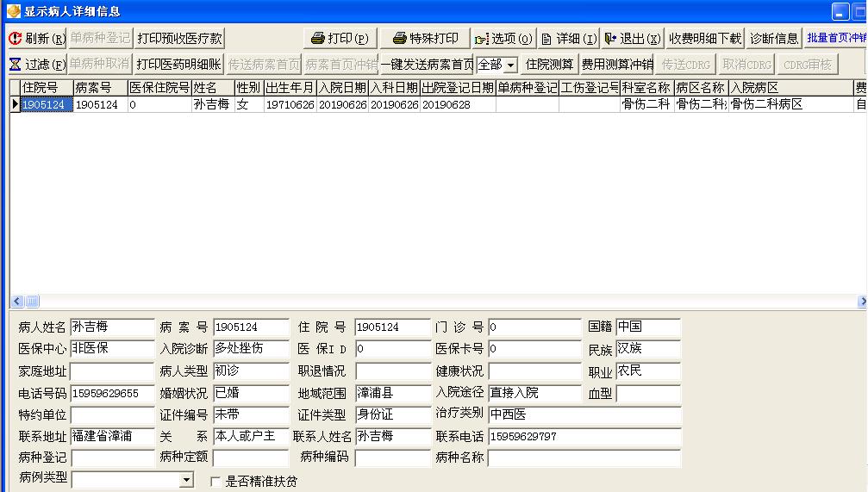Select the 骨伤二科病区 cell
Image resolution: width=868 pixels, height=492 pixels.
[791, 104]
